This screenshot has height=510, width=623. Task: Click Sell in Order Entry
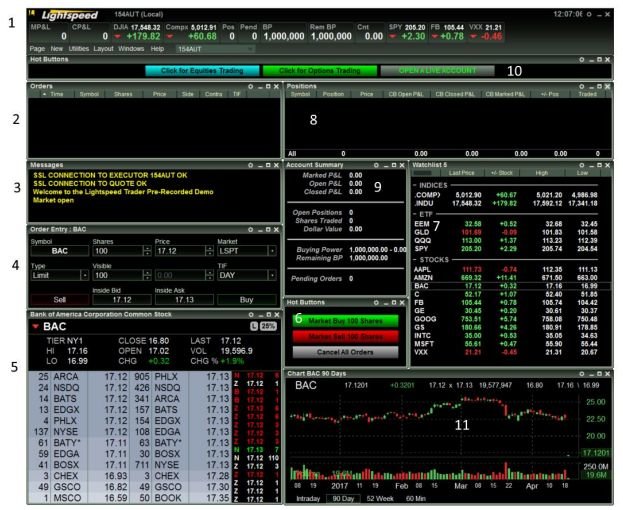point(60,300)
